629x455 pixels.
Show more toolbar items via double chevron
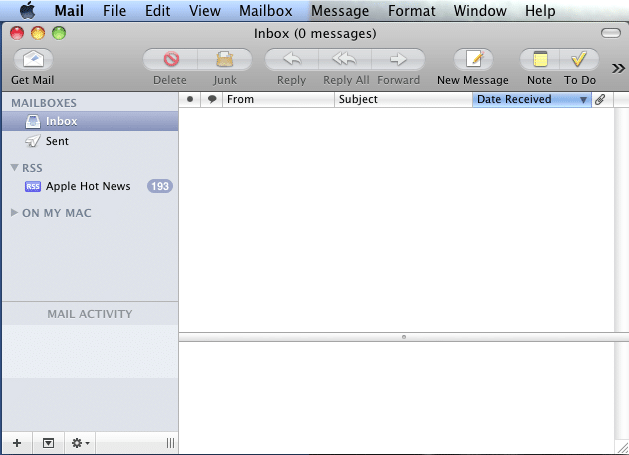tap(618, 69)
